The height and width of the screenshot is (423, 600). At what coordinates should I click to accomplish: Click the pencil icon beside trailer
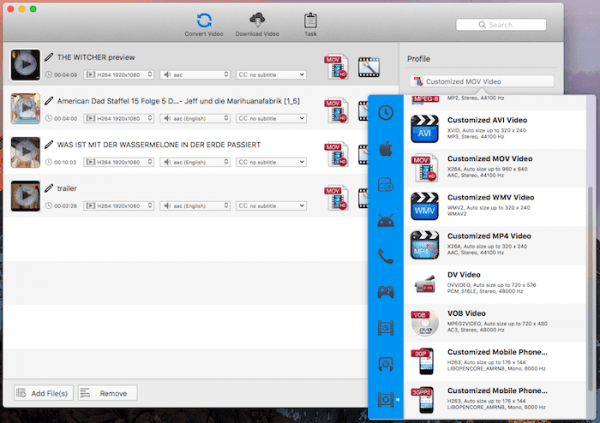click(x=48, y=188)
